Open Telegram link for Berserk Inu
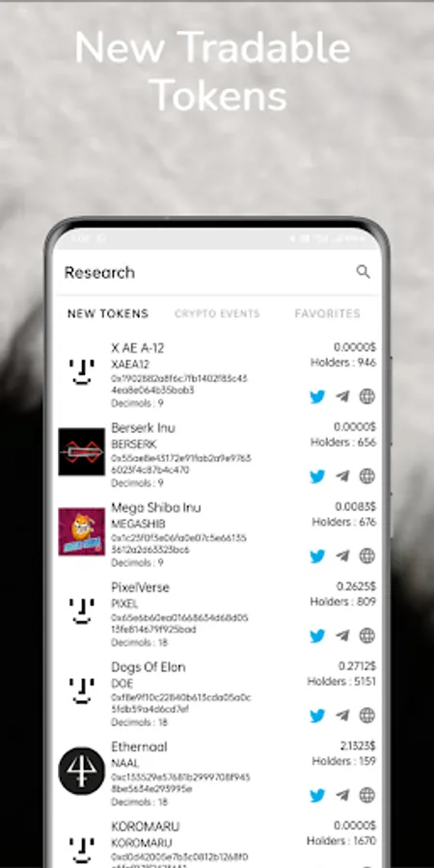434x868 pixels. [342, 476]
